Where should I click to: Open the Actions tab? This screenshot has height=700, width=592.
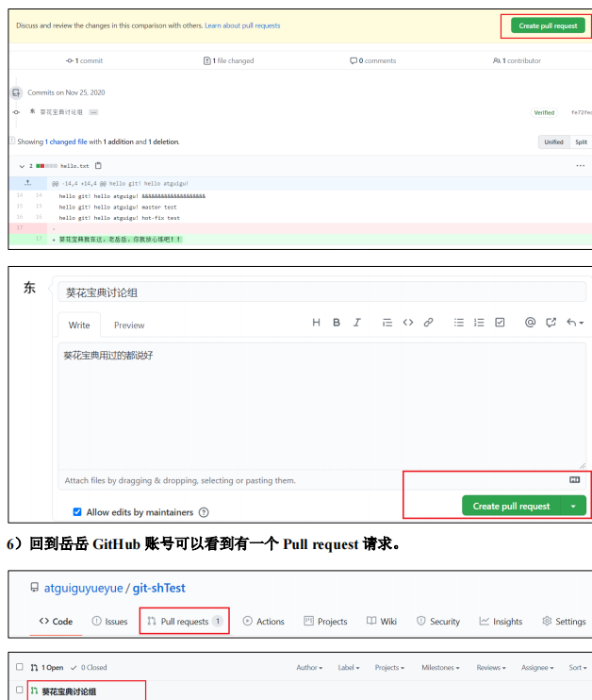264,622
